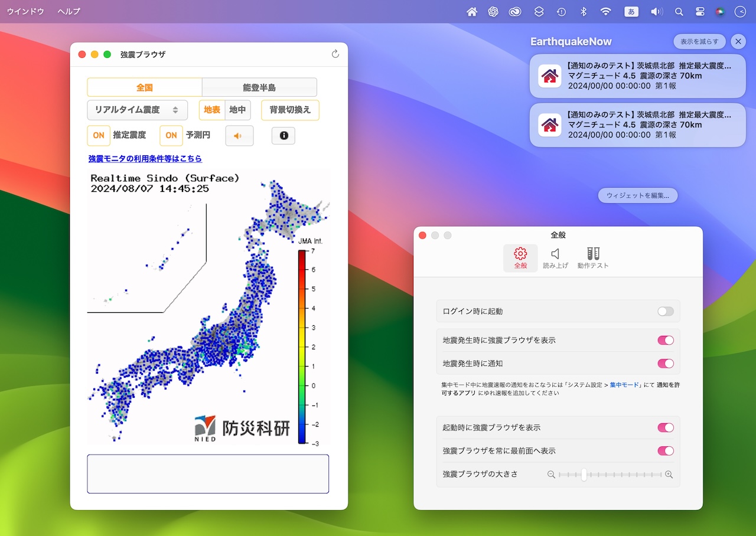Viewport: 756px width, 536px height.
Task: Toggle ログイン時に起動 switch
Action: pyautogui.click(x=666, y=311)
